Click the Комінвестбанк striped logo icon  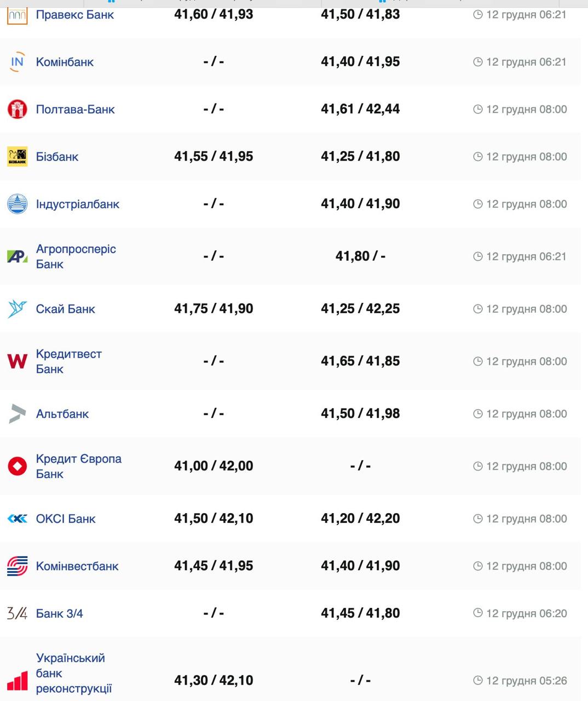click(x=18, y=566)
